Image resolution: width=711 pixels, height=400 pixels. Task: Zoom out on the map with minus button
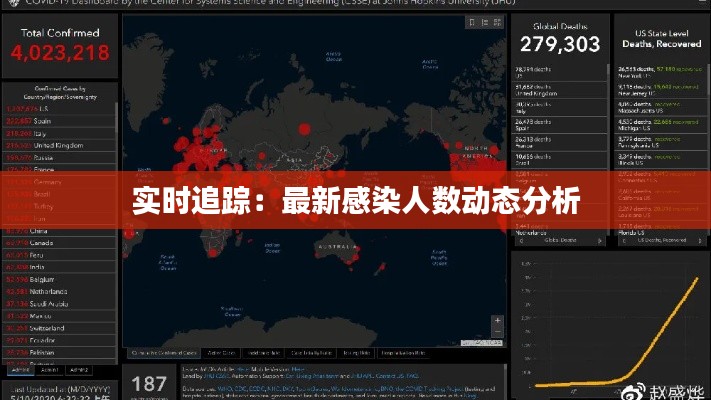coord(497,332)
